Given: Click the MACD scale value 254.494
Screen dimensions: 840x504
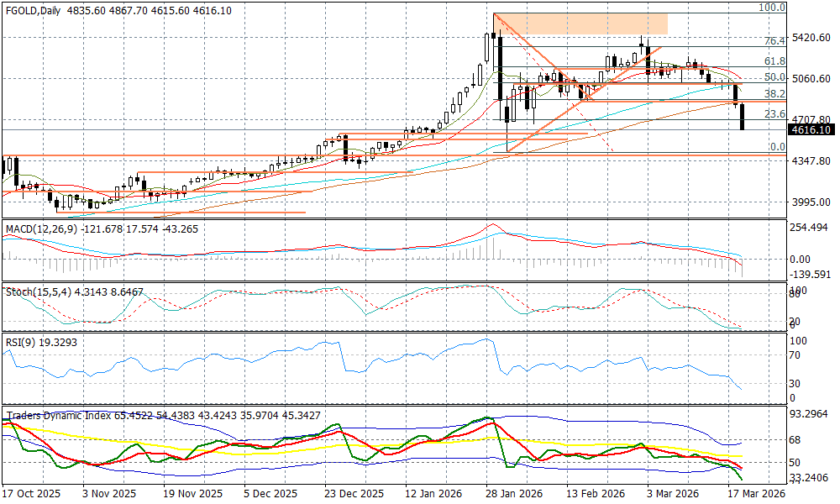Looking at the screenshot, I should point(811,228).
